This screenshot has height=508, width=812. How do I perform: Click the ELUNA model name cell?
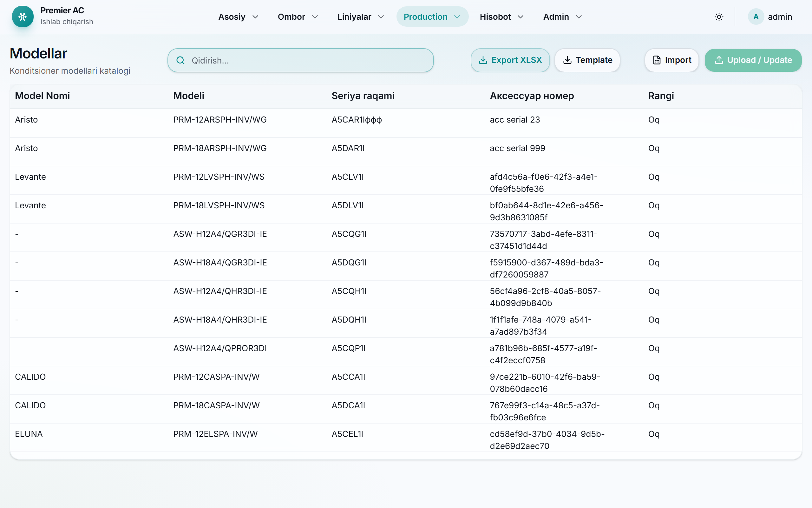point(29,434)
